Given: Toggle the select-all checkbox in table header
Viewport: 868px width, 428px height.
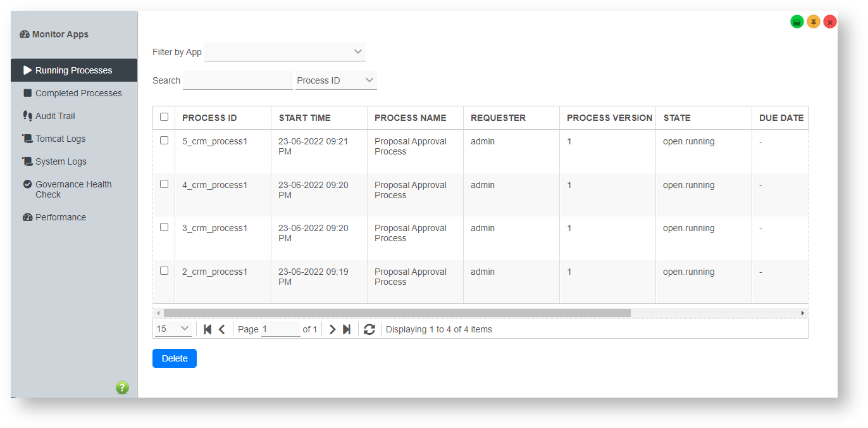Looking at the screenshot, I should 164,117.
